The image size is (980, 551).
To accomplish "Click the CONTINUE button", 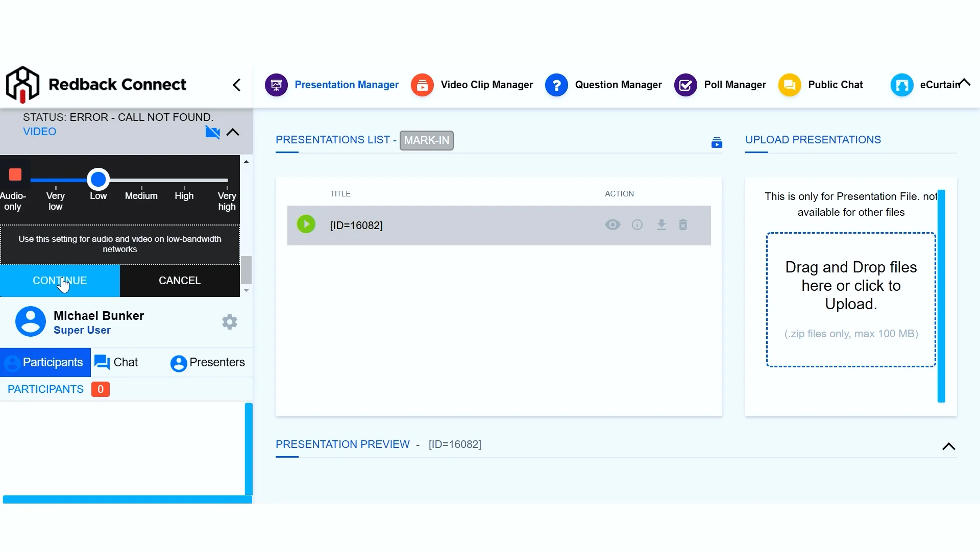I will pyautogui.click(x=60, y=281).
